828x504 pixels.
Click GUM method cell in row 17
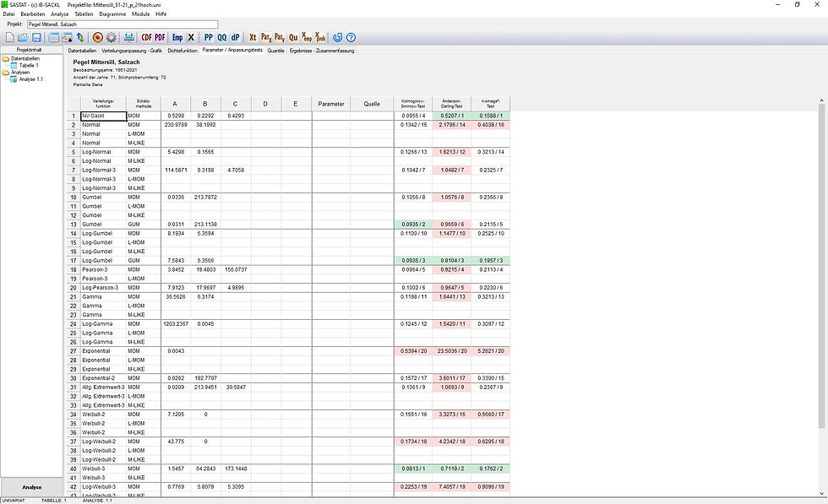pyautogui.click(x=143, y=261)
